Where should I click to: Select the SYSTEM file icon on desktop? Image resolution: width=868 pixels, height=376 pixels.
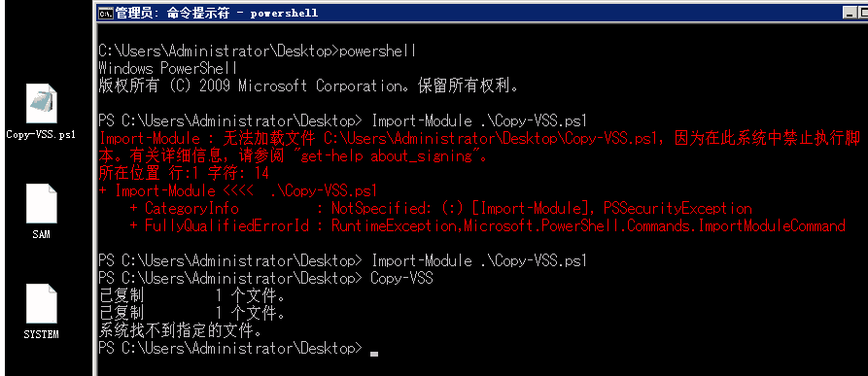click(x=42, y=303)
